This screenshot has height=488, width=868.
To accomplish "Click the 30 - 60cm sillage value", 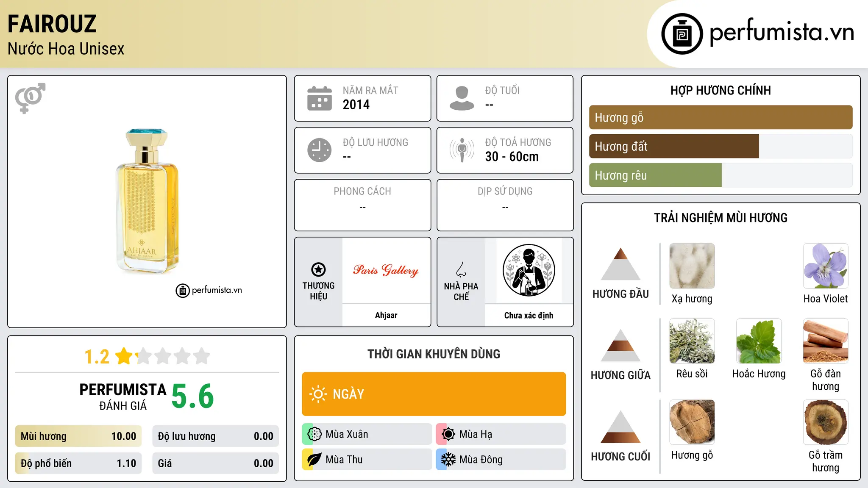I will coord(512,157).
